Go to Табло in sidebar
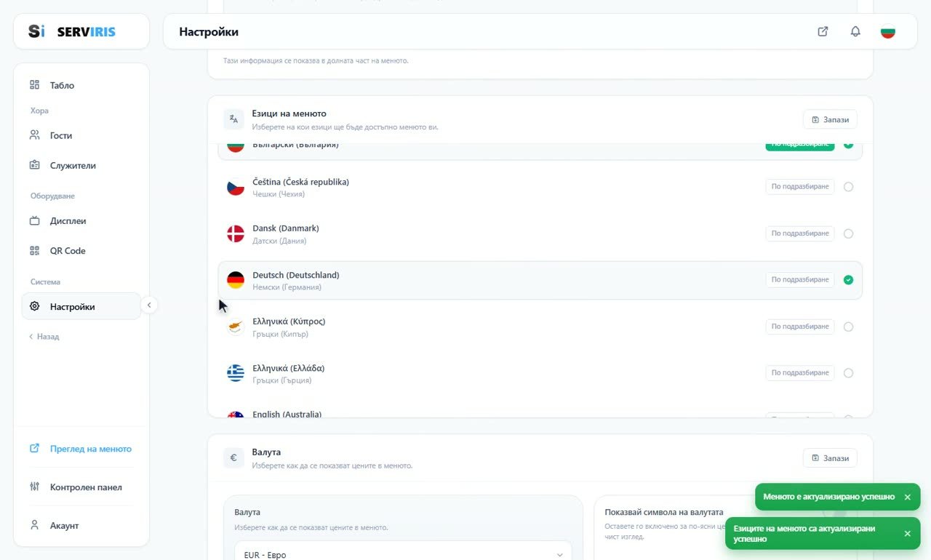This screenshot has width=931, height=560. pos(81,85)
